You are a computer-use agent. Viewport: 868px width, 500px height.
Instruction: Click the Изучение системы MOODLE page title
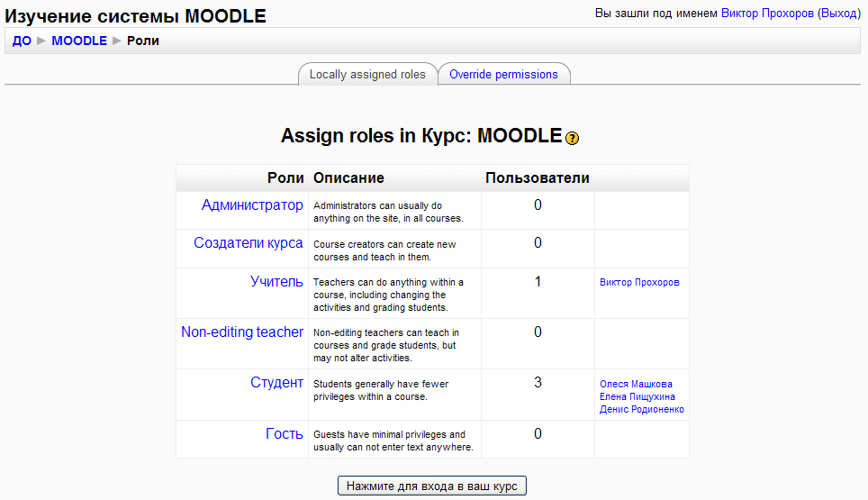[136, 16]
